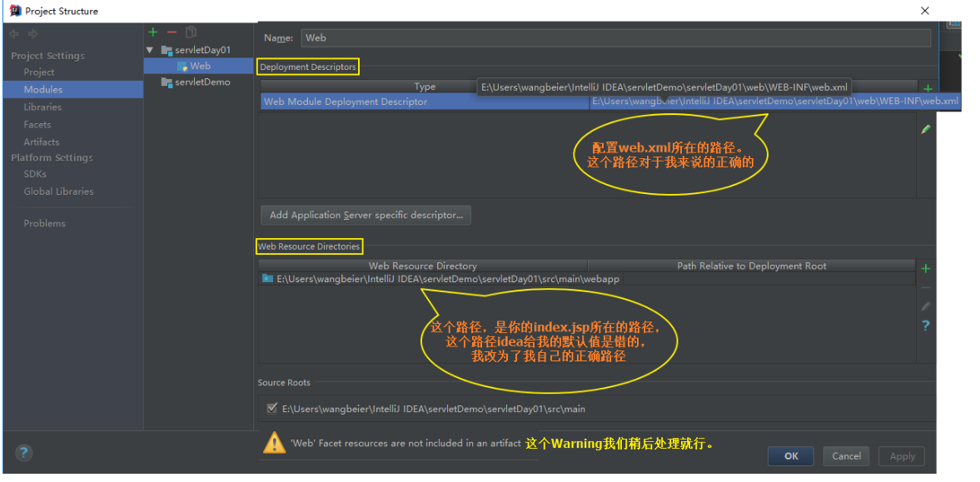Collapse the servletDay01 module tree

[x=150, y=49]
